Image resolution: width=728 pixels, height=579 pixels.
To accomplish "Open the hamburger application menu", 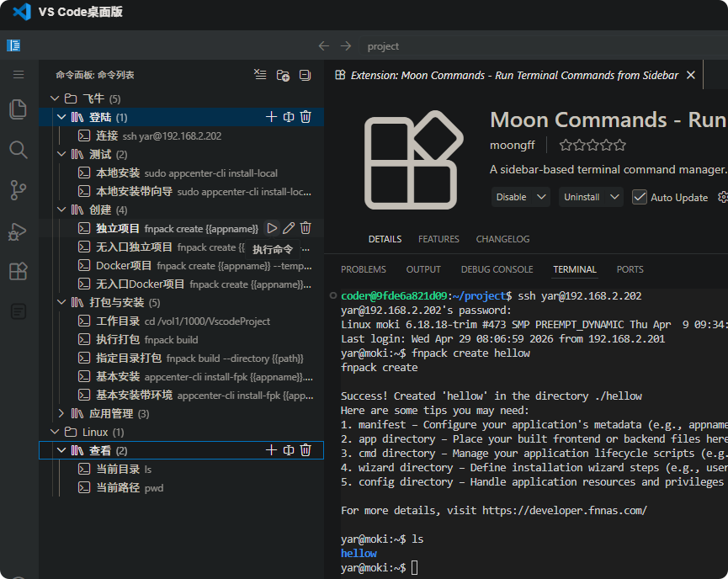I will click(x=19, y=75).
